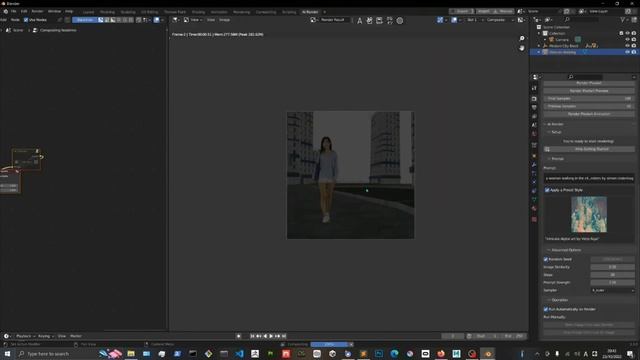This screenshot has width=640, height=360.
Task: Switch to the Compositing workspace tab
Action: [x=266, y=12]
